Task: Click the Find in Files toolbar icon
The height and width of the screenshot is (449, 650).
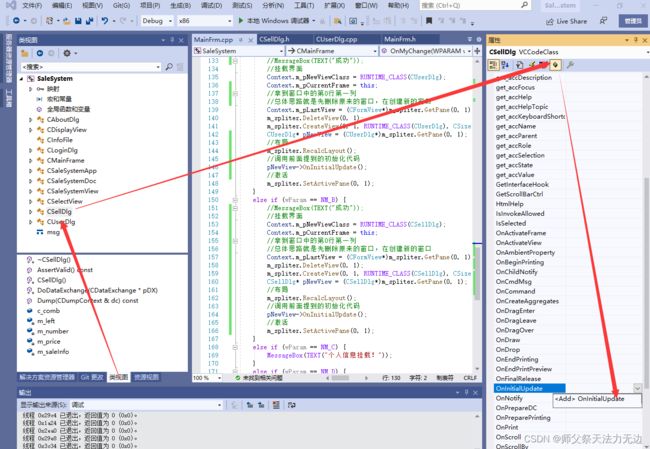Action: [337, 21]
